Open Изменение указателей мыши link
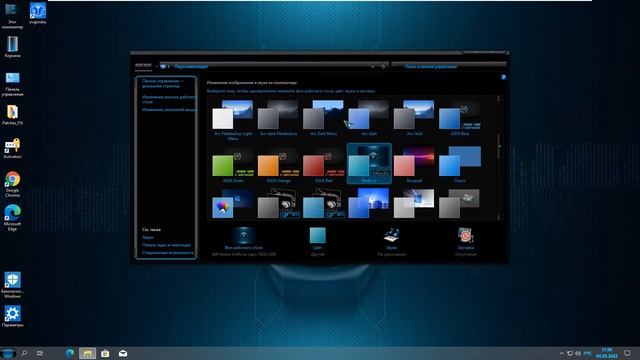Viewport: 640px width, 360px height. (x=169, y=110)
